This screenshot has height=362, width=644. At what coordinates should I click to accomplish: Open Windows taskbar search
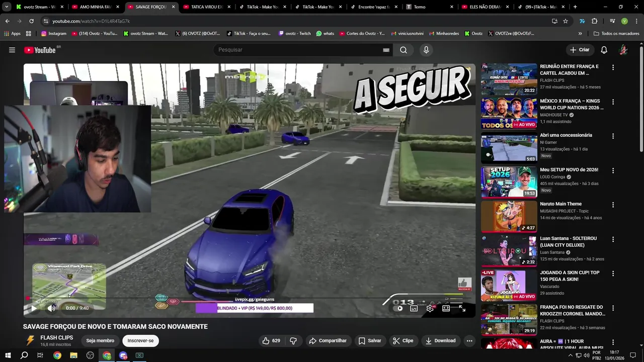(x=24, y=355)
